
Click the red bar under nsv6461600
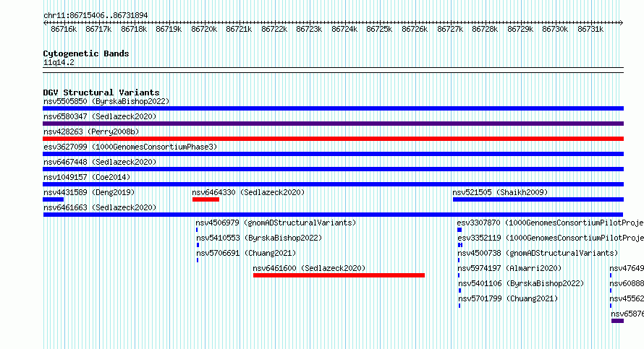(339, 275)
